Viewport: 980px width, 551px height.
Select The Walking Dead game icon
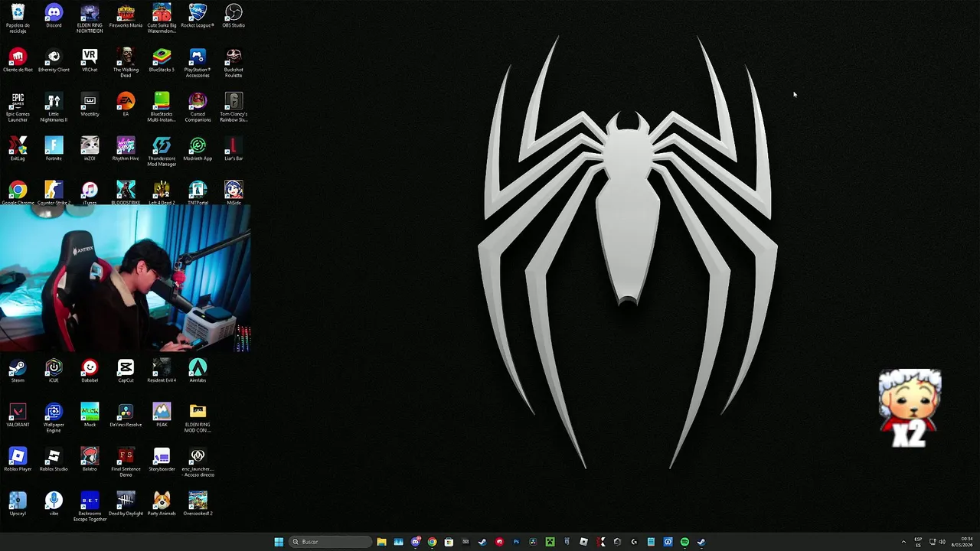tap(126, 63)
